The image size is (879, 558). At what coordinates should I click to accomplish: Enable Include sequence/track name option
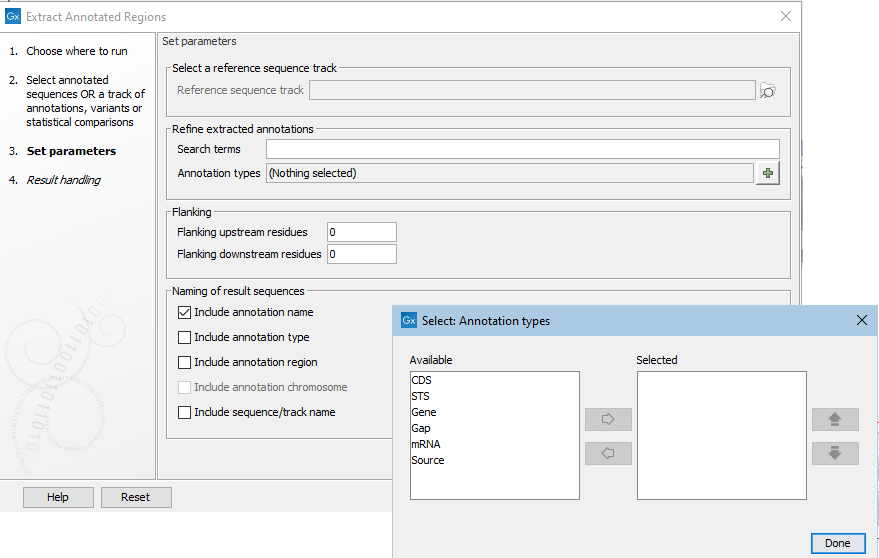coord(184,413)
